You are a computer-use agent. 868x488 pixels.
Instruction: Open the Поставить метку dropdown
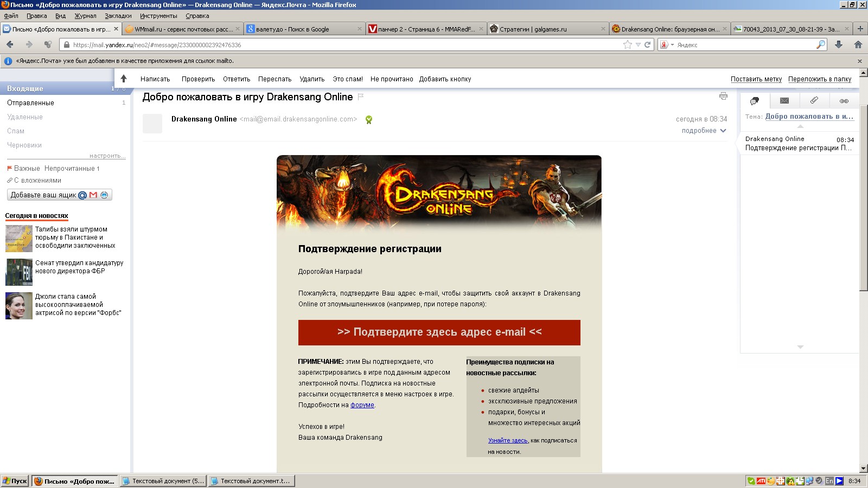[x=756, y=79]
